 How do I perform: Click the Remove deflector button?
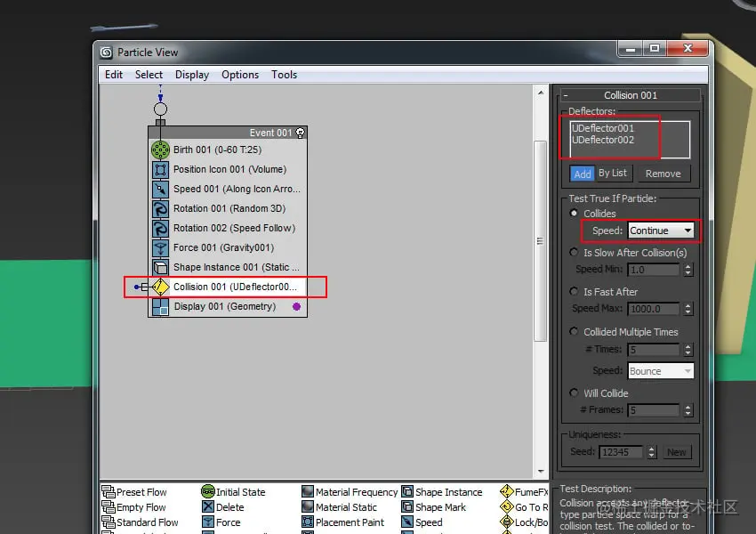[663, 174]
